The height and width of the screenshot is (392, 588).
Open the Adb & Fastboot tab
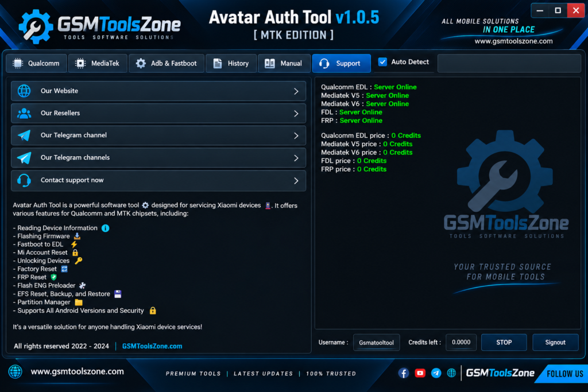coord(167,63)
